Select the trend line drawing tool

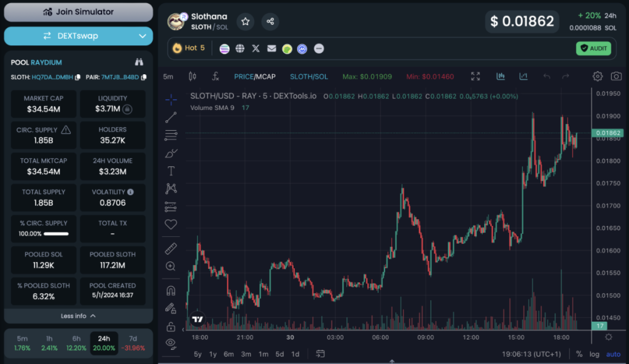171,117
